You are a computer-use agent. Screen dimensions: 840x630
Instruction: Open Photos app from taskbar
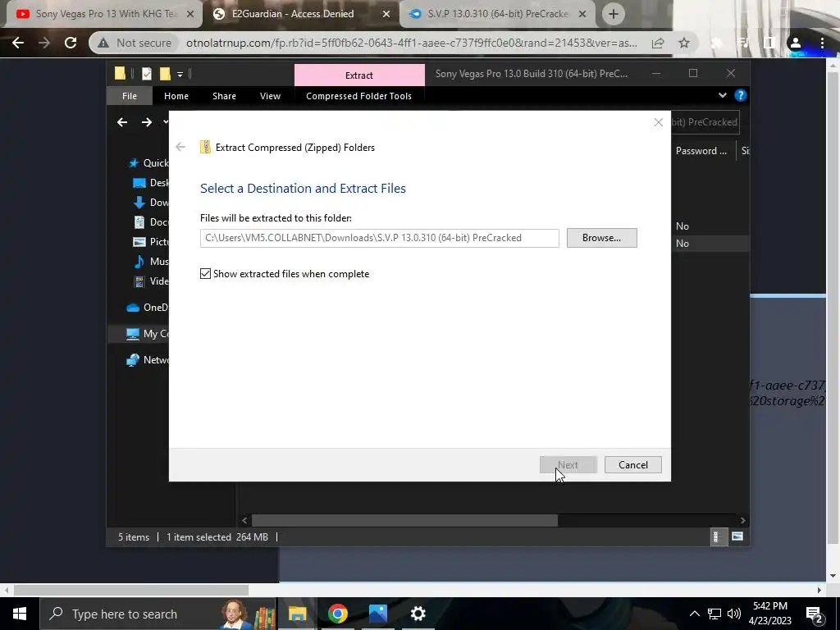pos(377,614)
